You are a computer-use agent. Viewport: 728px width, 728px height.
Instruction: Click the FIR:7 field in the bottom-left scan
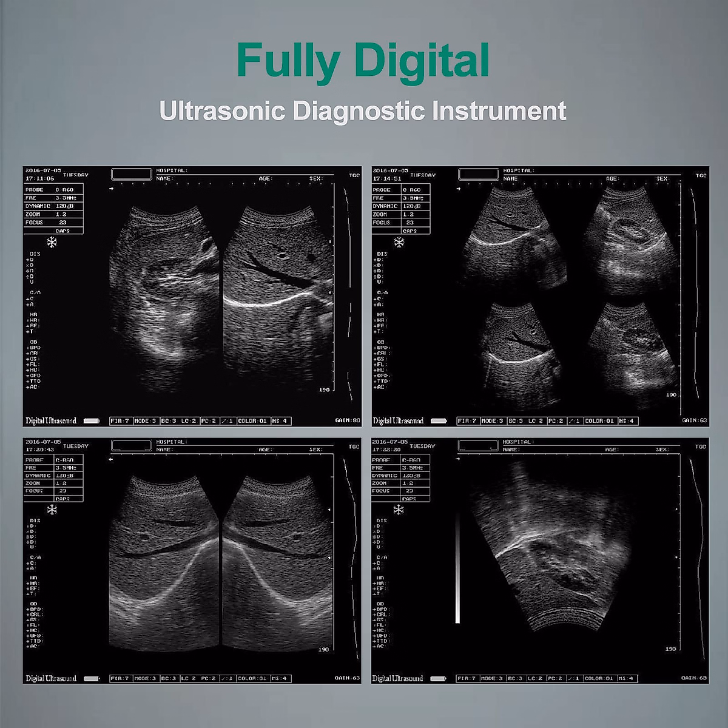click(120, 678)
